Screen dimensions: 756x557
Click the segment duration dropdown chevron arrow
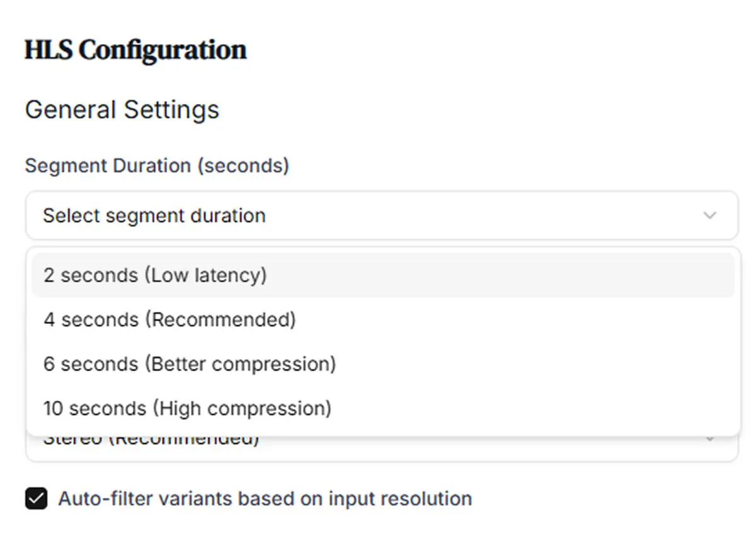710,215
